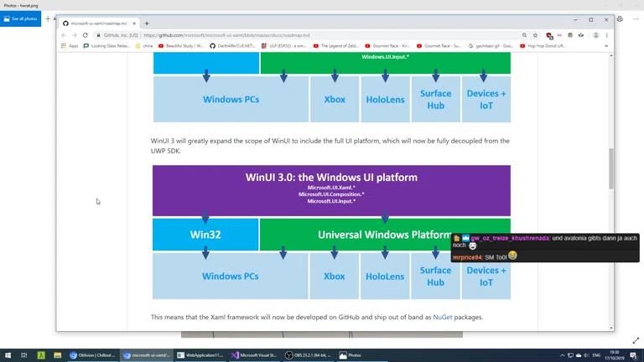Open the ULP (ESP32) bookmark

pos(284,46)
